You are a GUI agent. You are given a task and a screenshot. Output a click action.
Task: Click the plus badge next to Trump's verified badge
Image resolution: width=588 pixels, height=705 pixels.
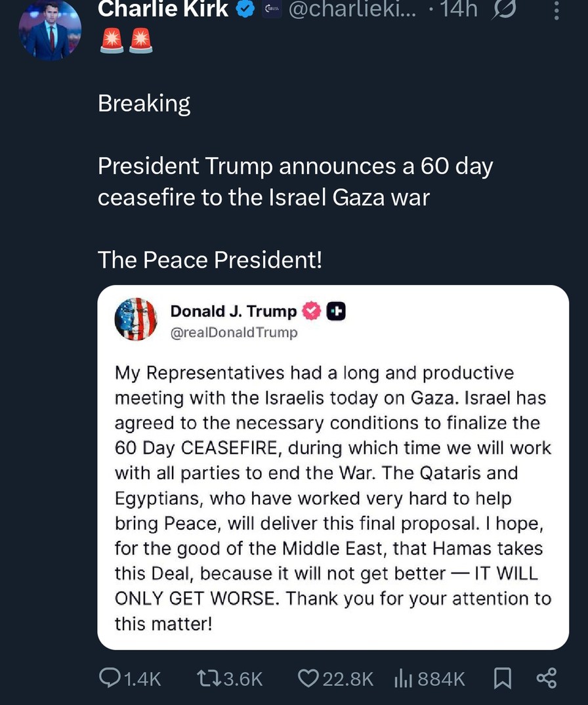(x=336, y=311)
